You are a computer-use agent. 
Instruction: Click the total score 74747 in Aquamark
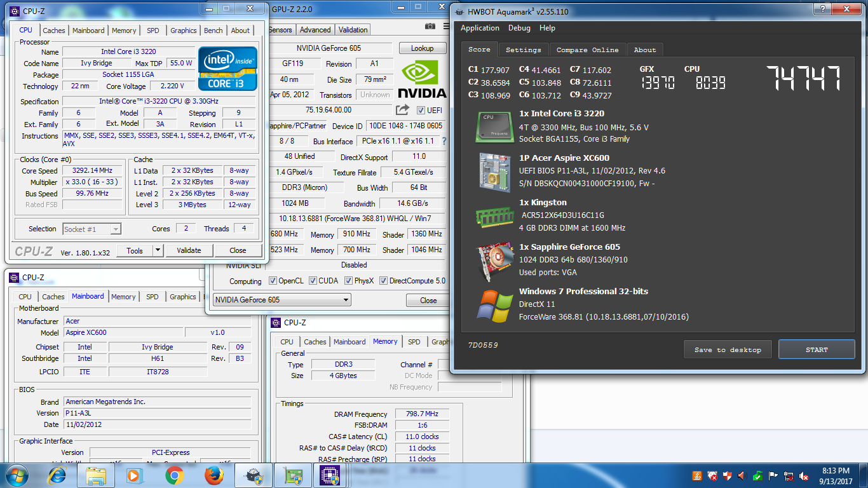coord(804,79)
